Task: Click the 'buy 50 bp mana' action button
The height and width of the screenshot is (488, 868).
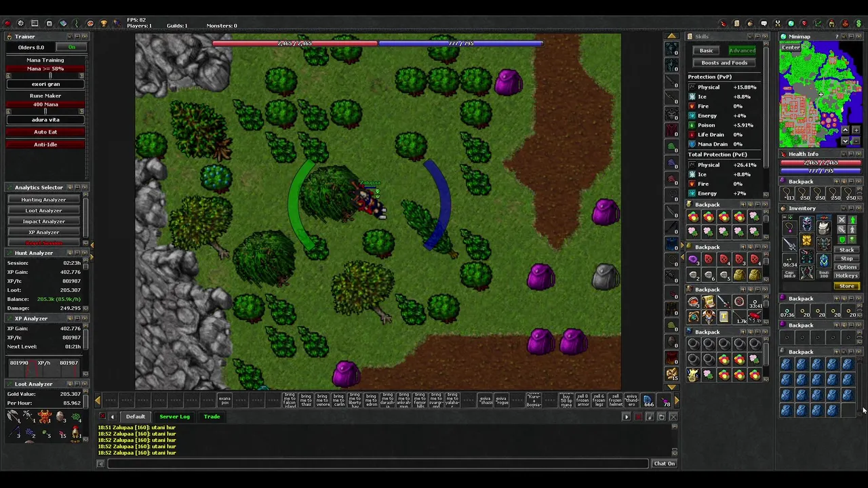Action: click(566, 400)
